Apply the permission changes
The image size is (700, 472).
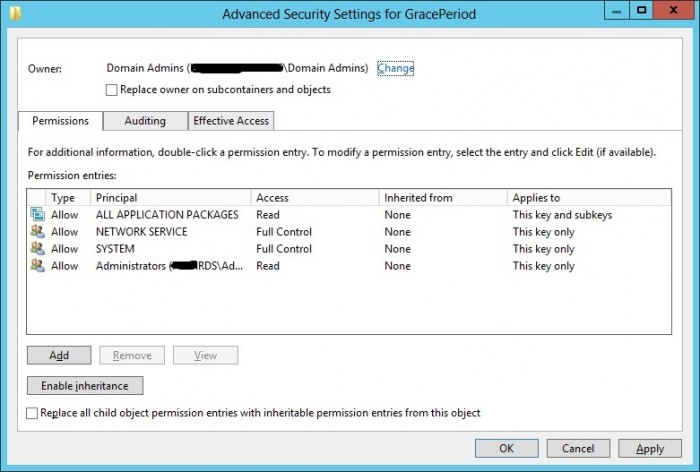pyautogui.click(x=650, y=448)
